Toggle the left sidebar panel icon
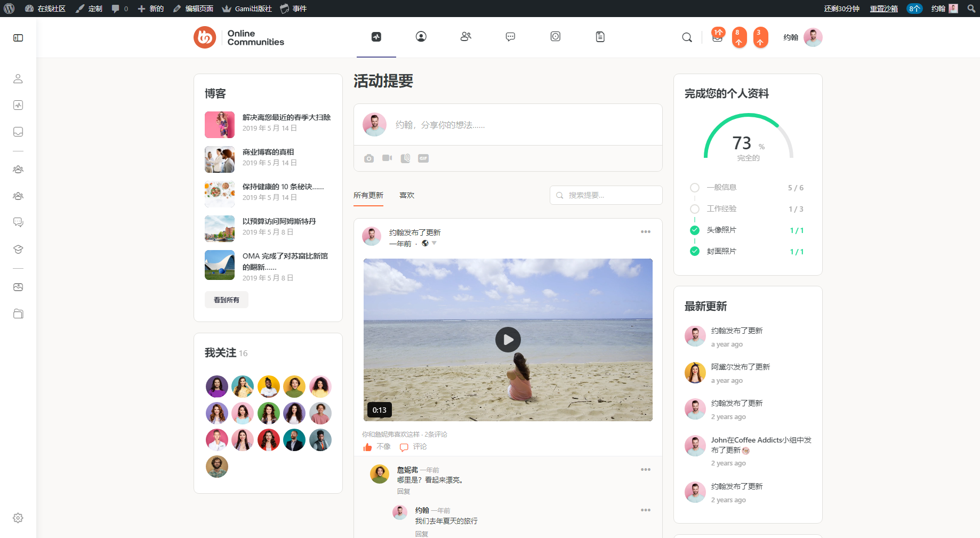The height and width of the screenshot is (538, 980). coord(18,38)
